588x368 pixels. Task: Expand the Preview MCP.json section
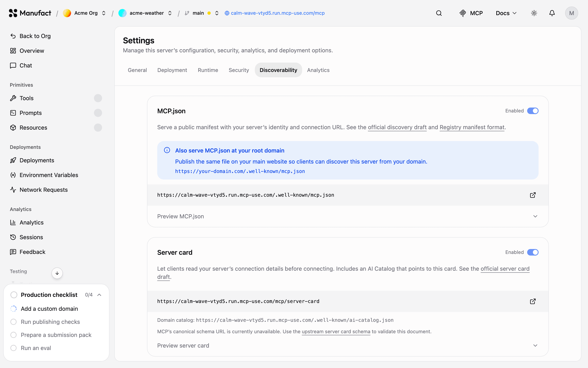[348, 216]
